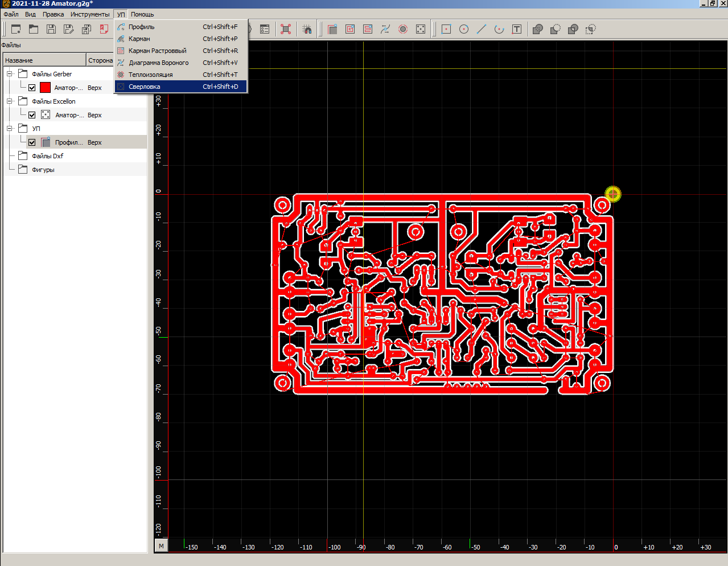This screenshot has width=728, height=566.
Task: Collapse the Файлы Gerber tree node
Action: (x=10, y=74)
